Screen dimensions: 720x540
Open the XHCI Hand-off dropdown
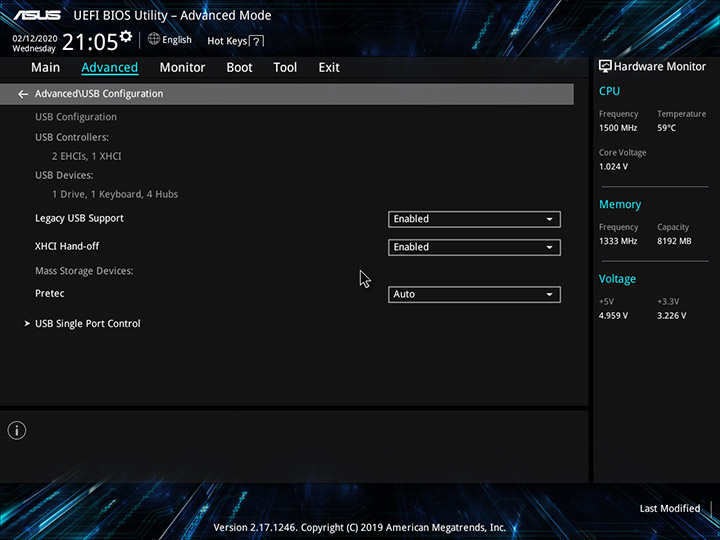click(x=474, y=247)
